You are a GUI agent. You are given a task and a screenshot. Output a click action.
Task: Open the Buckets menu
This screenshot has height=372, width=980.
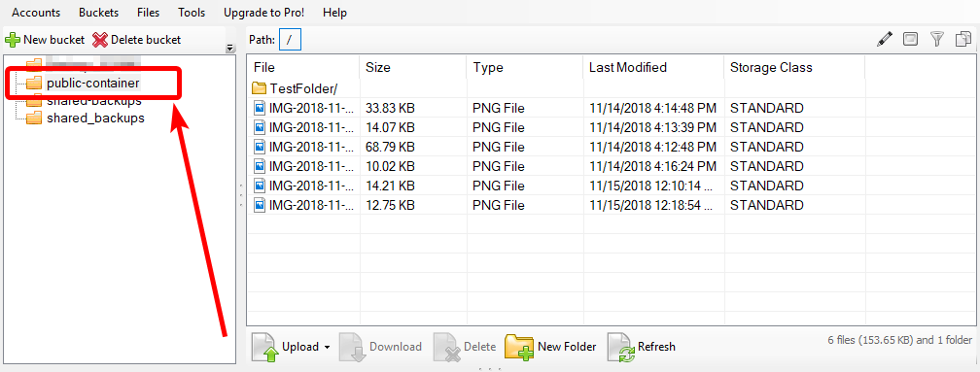click(99, 13)
